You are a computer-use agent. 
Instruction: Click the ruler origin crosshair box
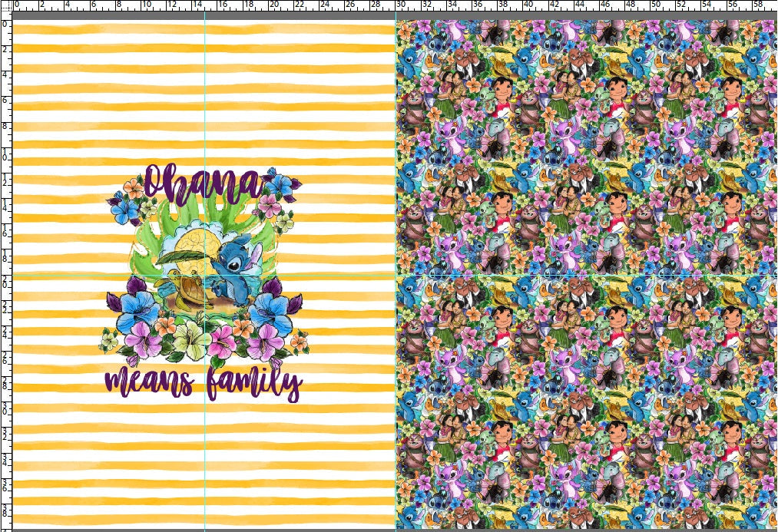coord(6,8)
